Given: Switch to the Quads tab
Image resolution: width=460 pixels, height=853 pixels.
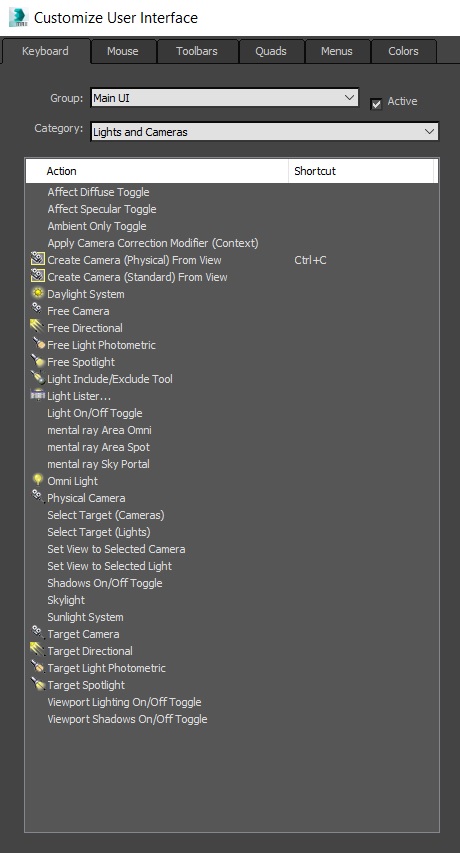Looking at the screenshot, I should (x=271, y=51).
